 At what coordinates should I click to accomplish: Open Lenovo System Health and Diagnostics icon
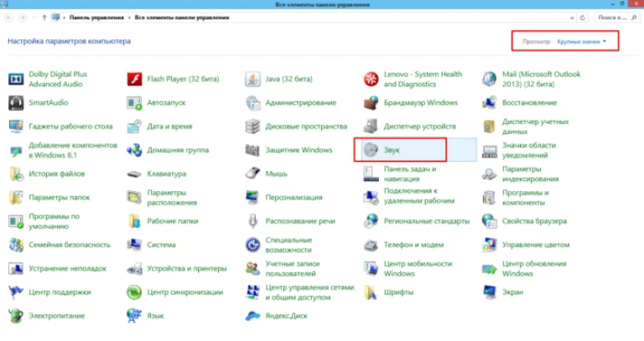371,79
